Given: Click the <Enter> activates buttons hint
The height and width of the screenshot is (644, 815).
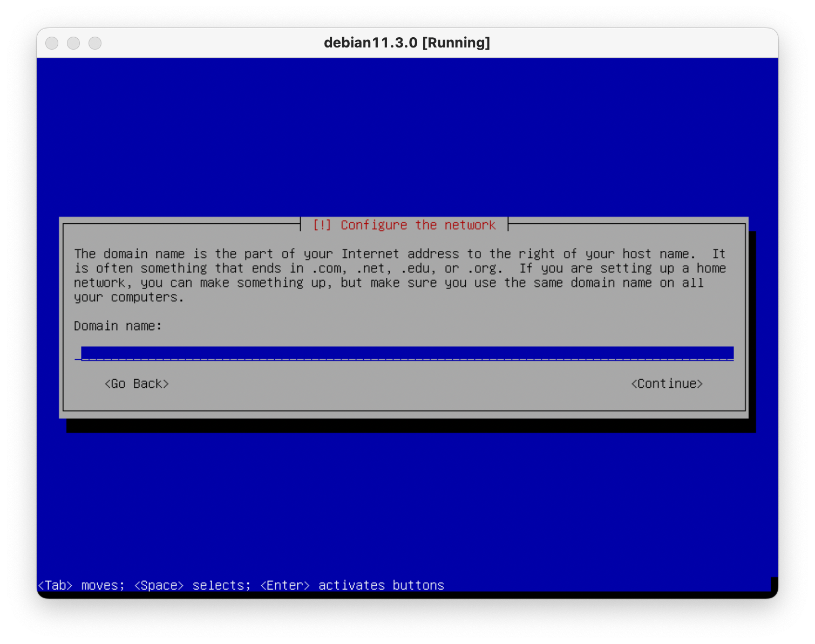Looking at the screenshot, I should coord(352,585).
